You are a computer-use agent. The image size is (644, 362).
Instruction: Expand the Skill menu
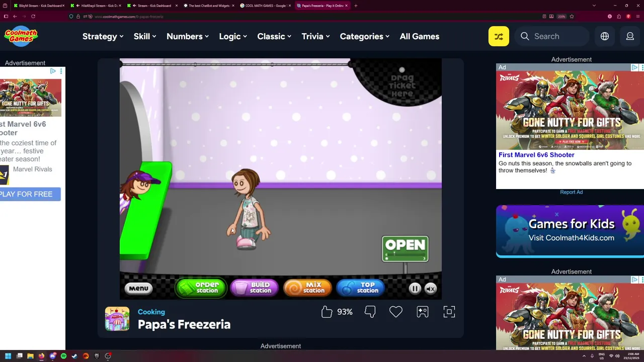(x=145, y=36)
